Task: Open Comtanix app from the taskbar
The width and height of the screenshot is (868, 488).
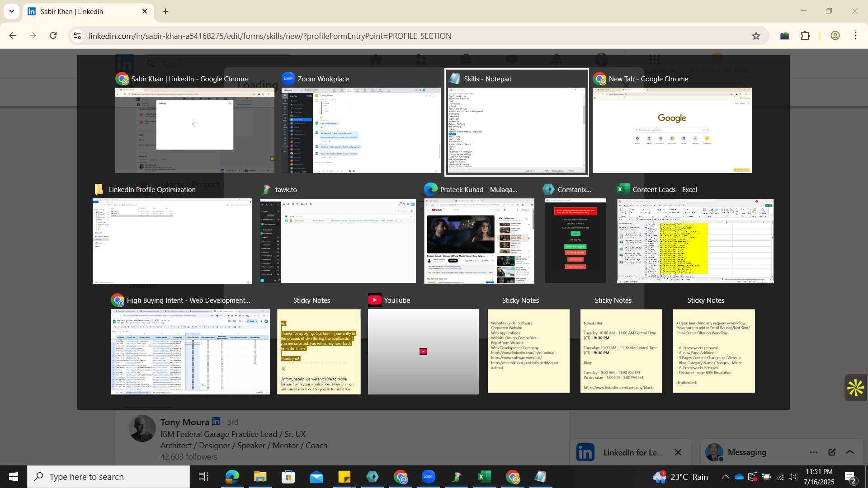Action: (373, 477)
